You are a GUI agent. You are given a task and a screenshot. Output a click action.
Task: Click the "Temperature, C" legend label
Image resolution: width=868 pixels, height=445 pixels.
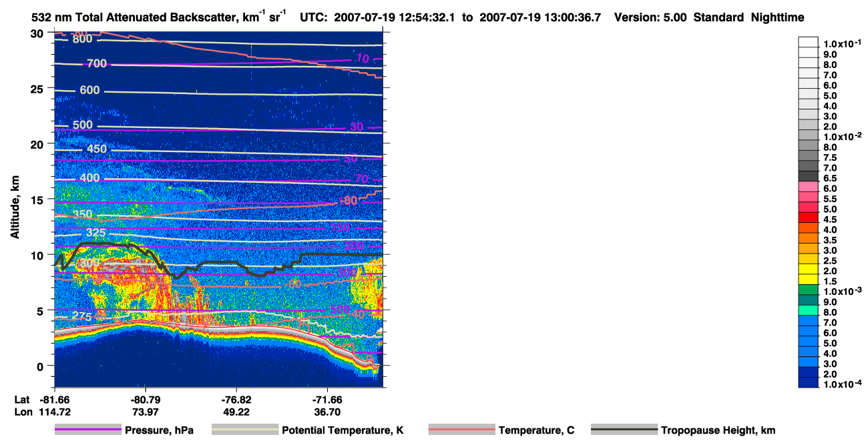coord(536,430)
